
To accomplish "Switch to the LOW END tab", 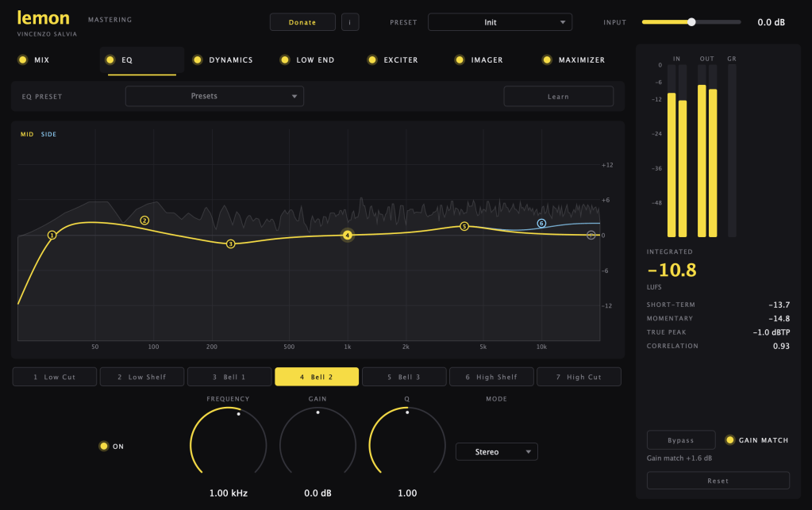I will click(x=315, y=60).
